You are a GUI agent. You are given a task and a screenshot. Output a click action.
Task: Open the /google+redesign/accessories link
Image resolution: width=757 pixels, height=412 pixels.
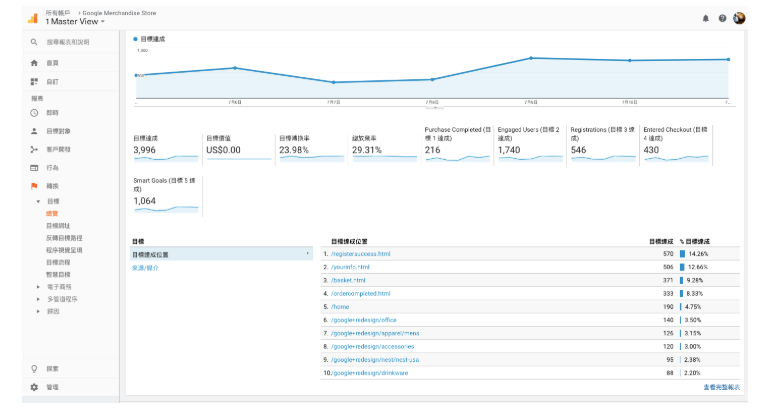(x=372, y=346)
